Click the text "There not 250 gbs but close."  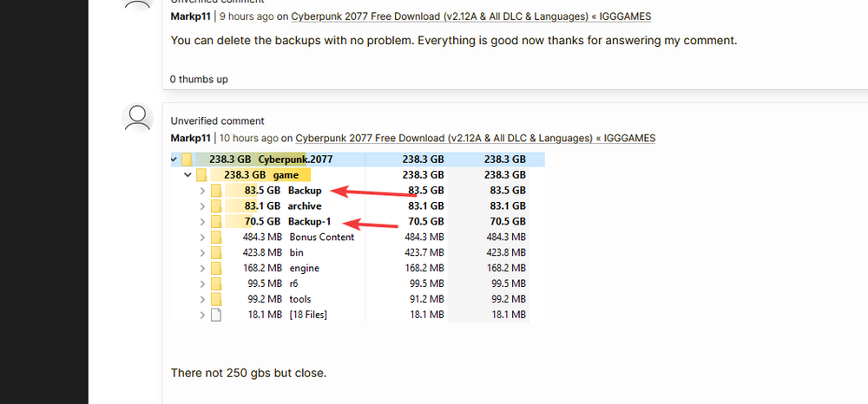click(248, 373)
